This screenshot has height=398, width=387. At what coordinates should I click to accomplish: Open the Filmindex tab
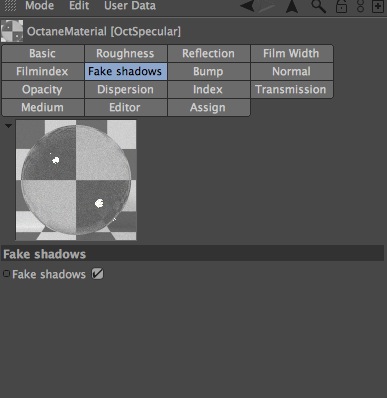pyautogui.click(x=43, y=71)
